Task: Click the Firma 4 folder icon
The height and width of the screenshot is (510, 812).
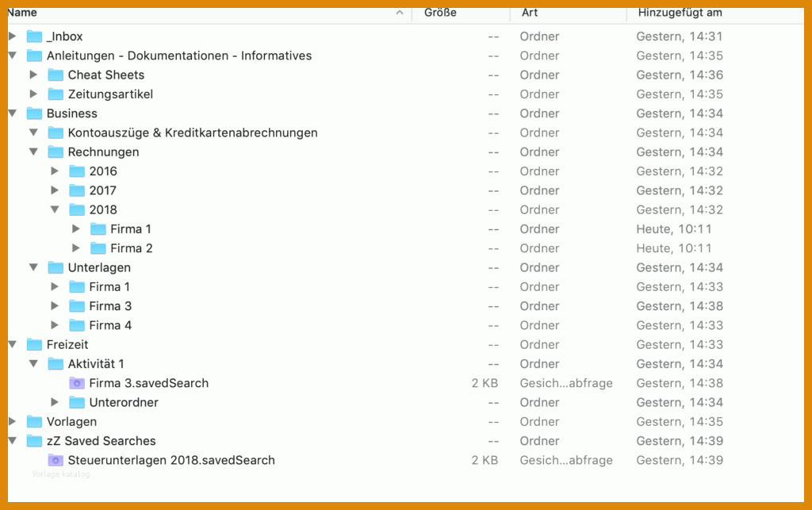Action: [77, 325]
